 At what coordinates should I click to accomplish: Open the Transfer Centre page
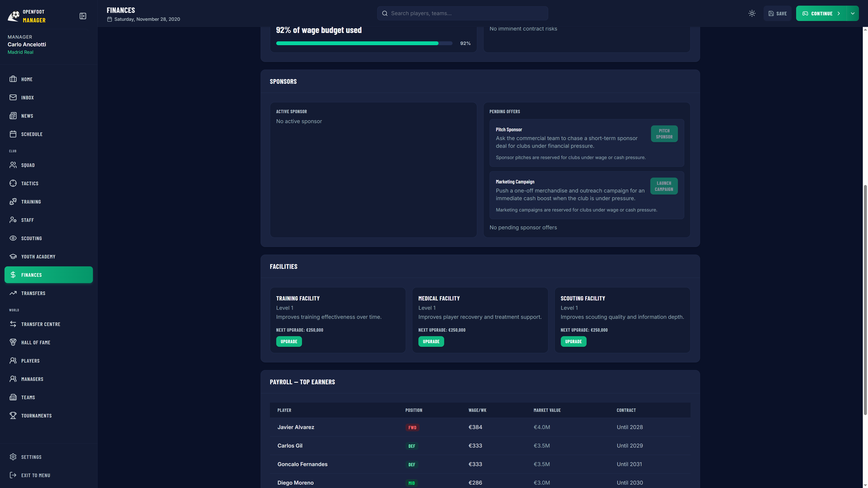(x=49, y=324)
